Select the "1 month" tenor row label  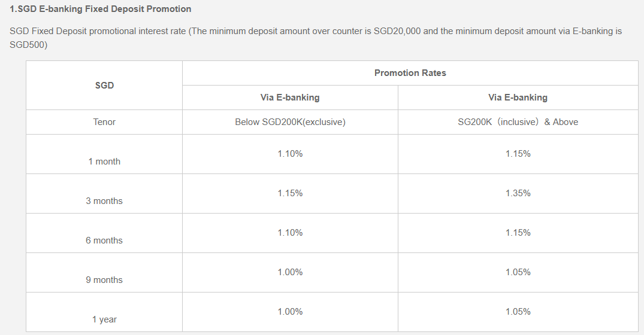click(x=104, y=162)
